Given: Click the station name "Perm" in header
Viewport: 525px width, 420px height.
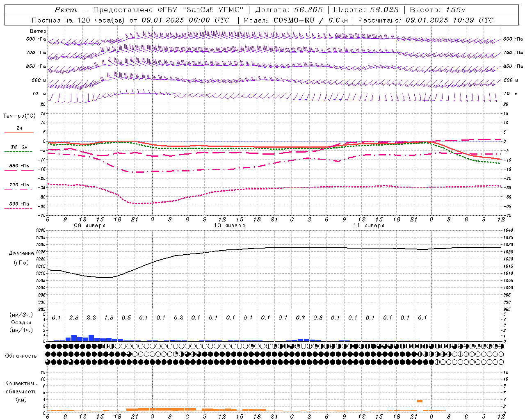Looking at the screenshot, I should 65,10.
